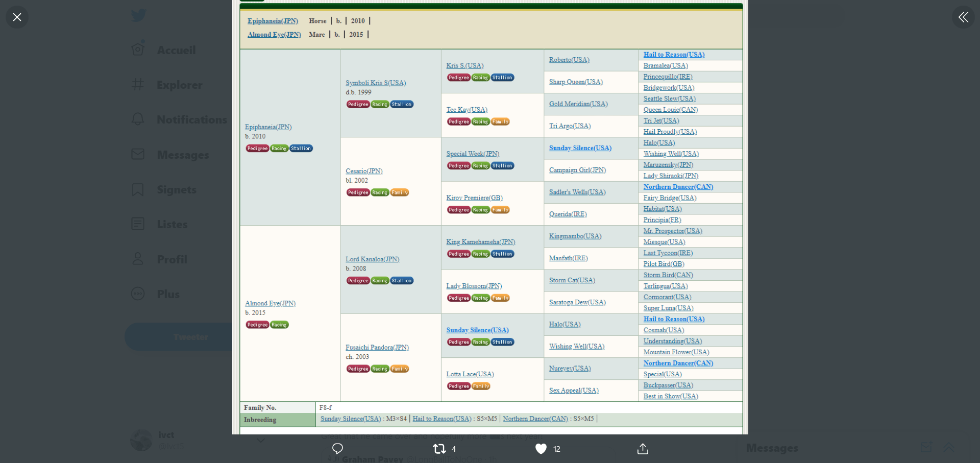
Task: Click the share upload icon
Action: [643, 449]
